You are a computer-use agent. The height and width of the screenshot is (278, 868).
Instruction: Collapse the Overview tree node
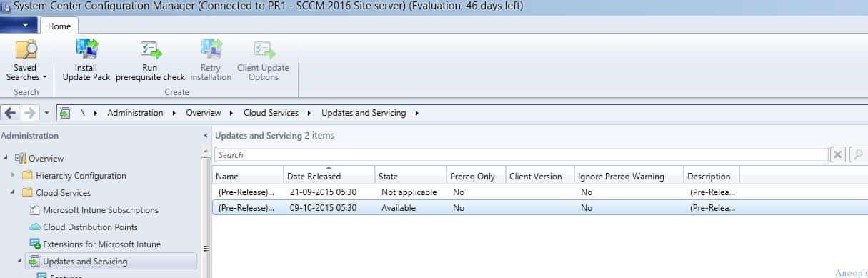(6, 159)
